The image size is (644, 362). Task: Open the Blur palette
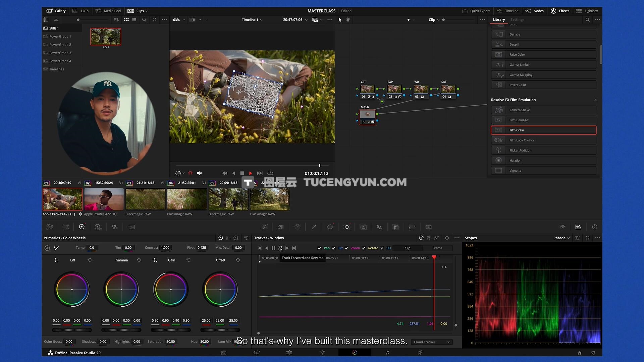pos(379,227)
